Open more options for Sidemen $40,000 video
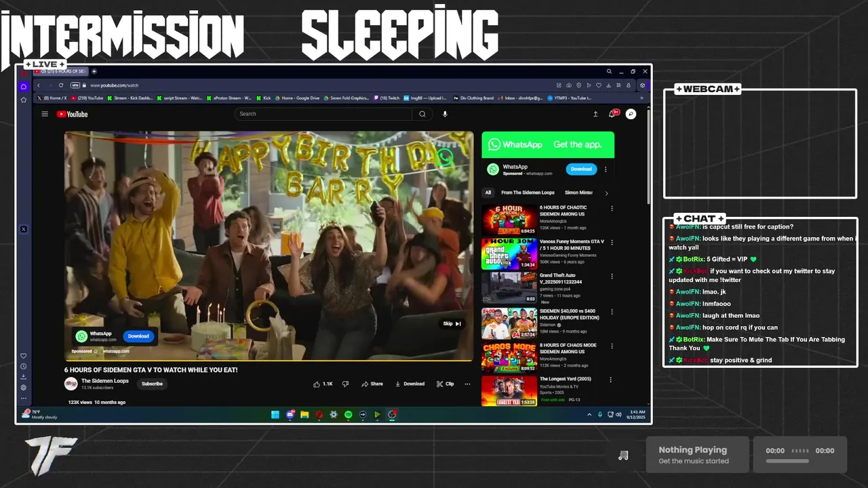 612,312
